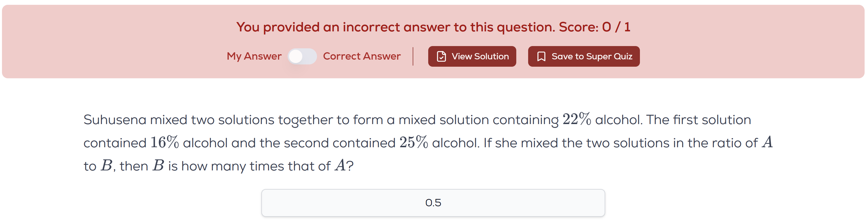Screen dimensions: 868x221
Task: Click the "You provided an incorrect answer" message
Action: (x=395, y=27)
